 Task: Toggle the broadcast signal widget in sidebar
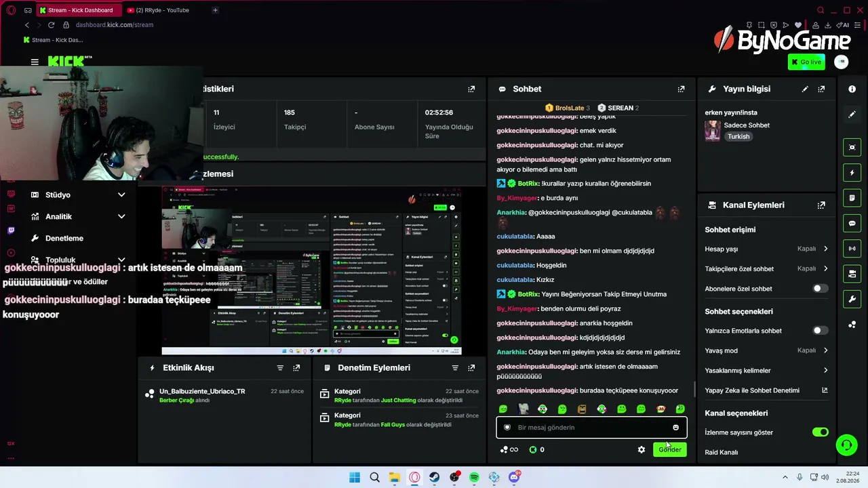852,249
